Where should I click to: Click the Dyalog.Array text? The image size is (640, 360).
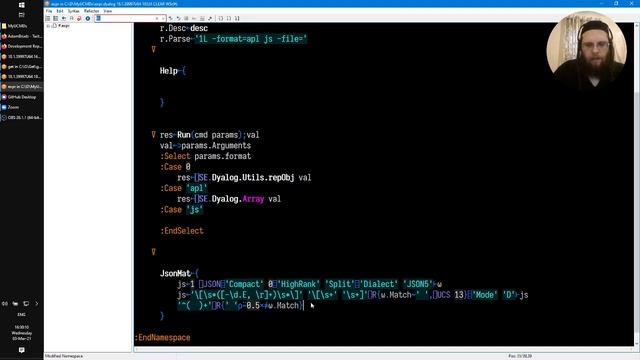pyautogui.click(x=238, y=199)
